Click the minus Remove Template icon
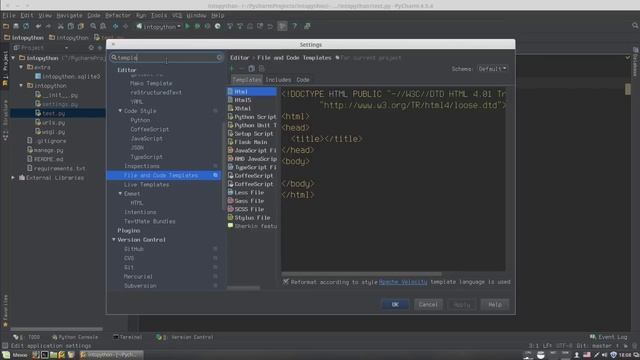 [241, 69]
